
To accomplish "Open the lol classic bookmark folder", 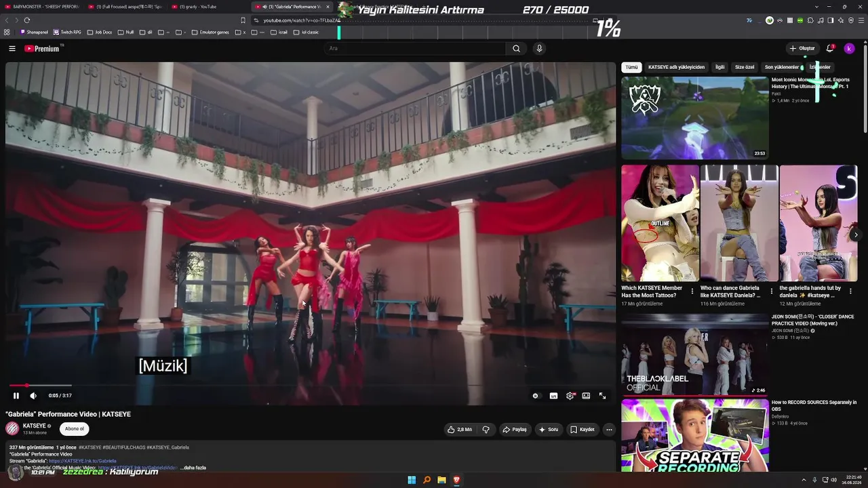I will (307, 32).
